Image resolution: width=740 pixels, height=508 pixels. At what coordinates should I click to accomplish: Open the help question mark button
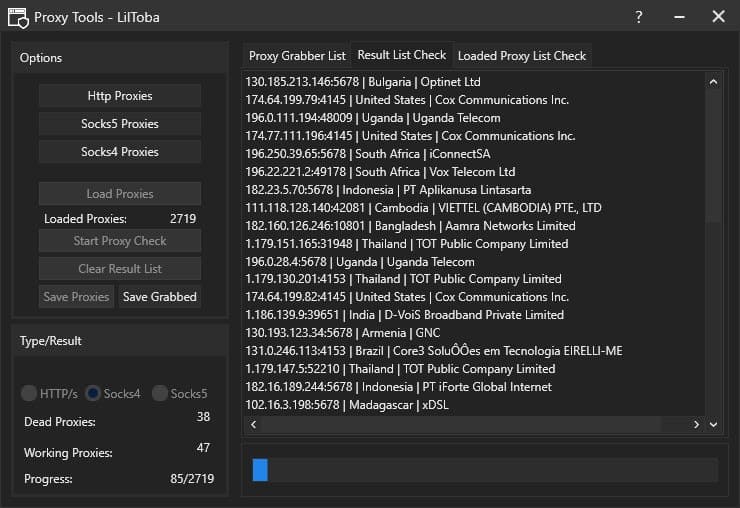pos(639,17)
